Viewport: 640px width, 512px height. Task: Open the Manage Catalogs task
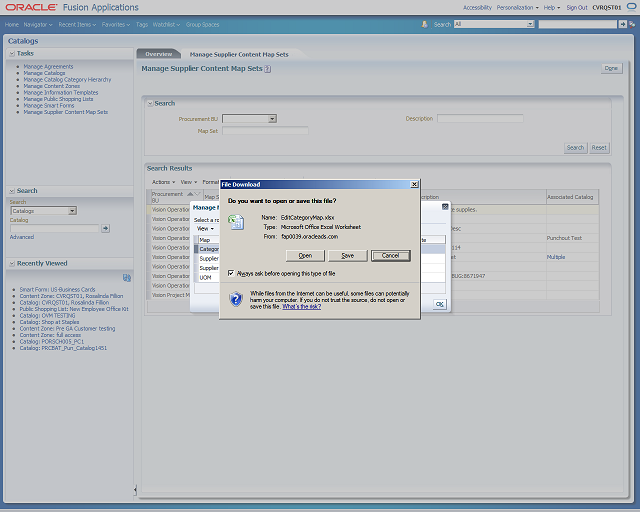(x=44, y=73)
